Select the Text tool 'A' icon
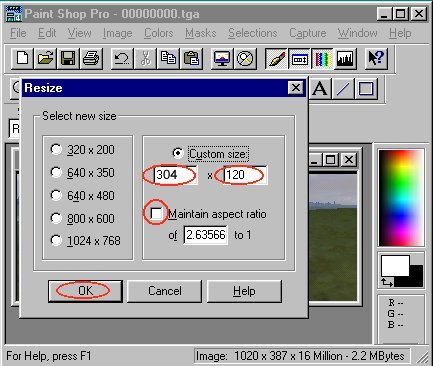The image size is (433, 366). (320, 89)
